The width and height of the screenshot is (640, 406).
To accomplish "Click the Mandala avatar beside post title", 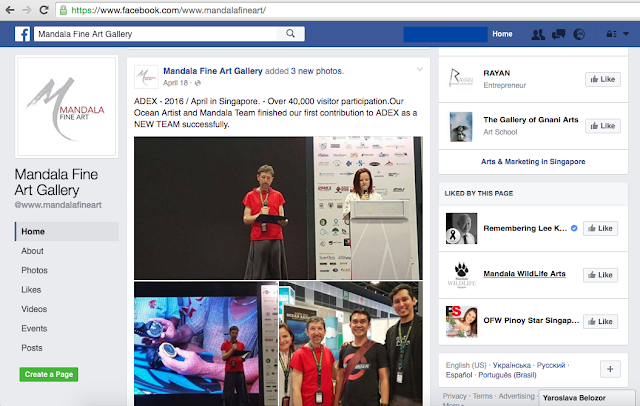I will pyautogui.click(x=146, y=77).
